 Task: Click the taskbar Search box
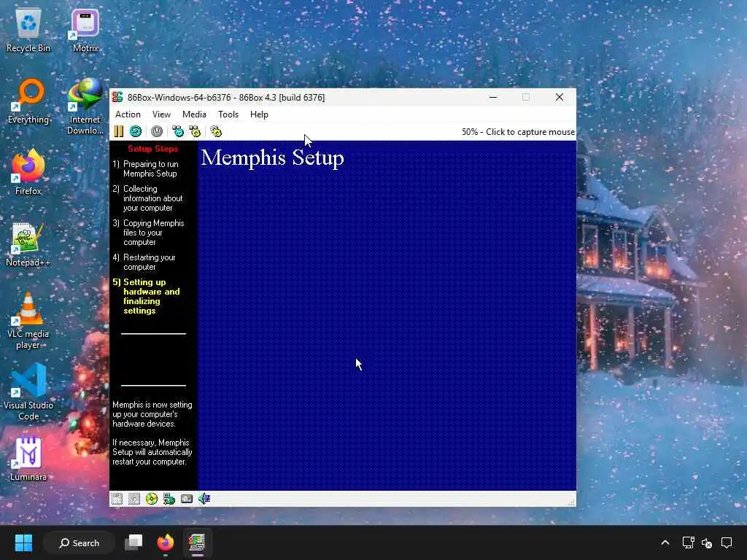click(79, 542)
